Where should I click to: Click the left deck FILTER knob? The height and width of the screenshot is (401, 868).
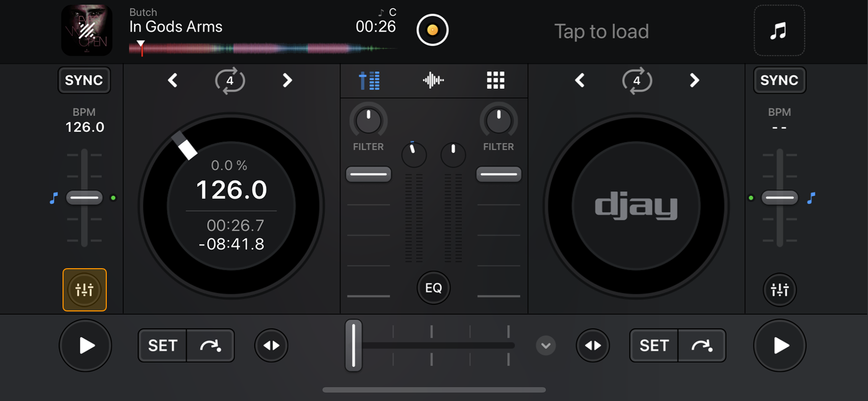(x=369, y=121)
